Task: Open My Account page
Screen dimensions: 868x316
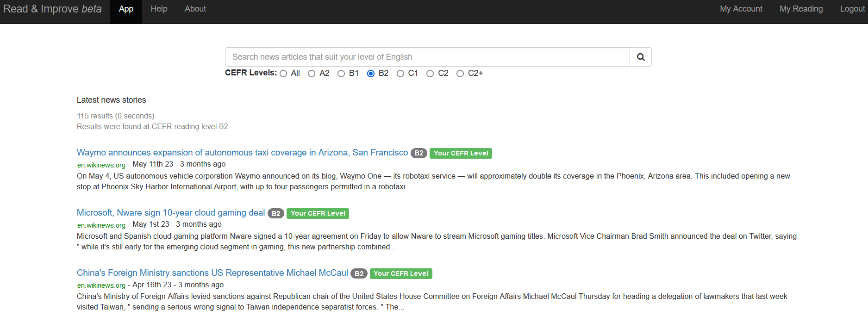Action: 741,9
